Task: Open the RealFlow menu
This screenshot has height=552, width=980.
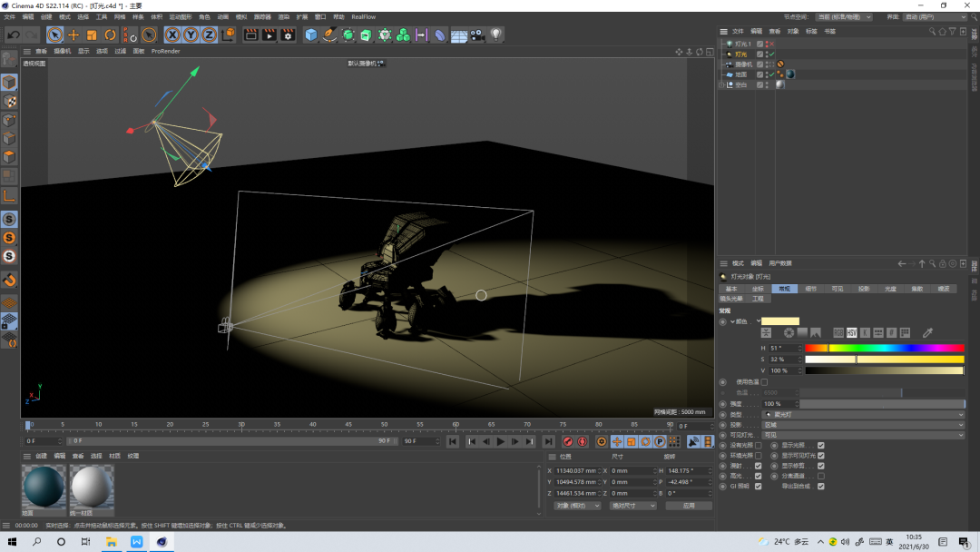Action: coord(364,17)
